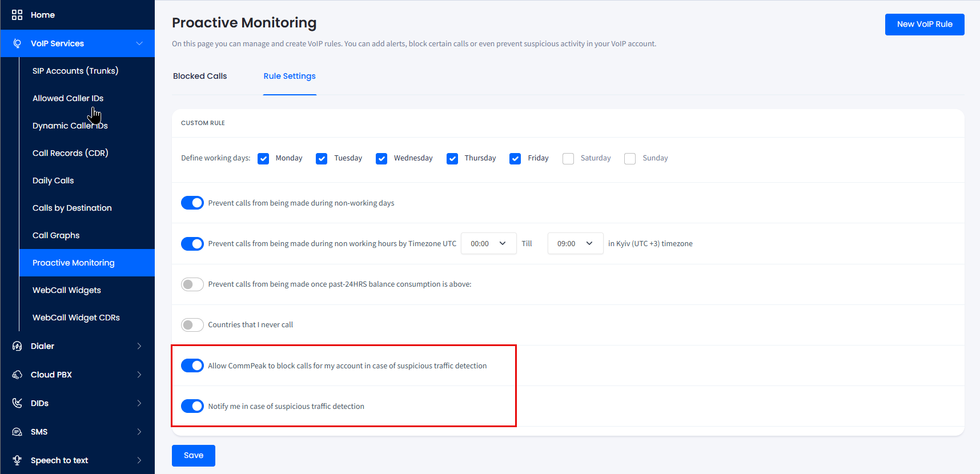The width and height of the screenshot is (980, 474).
Task: Expand the Cloud PBX chevron
Action: click(139, 375)
